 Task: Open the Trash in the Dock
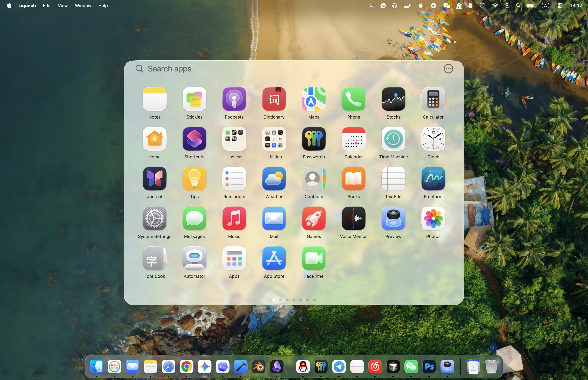tap(491, 366)
